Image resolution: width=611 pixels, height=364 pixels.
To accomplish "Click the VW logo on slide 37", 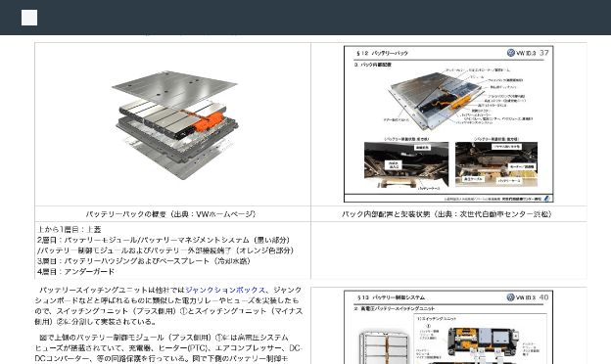I will pos(510,53).
